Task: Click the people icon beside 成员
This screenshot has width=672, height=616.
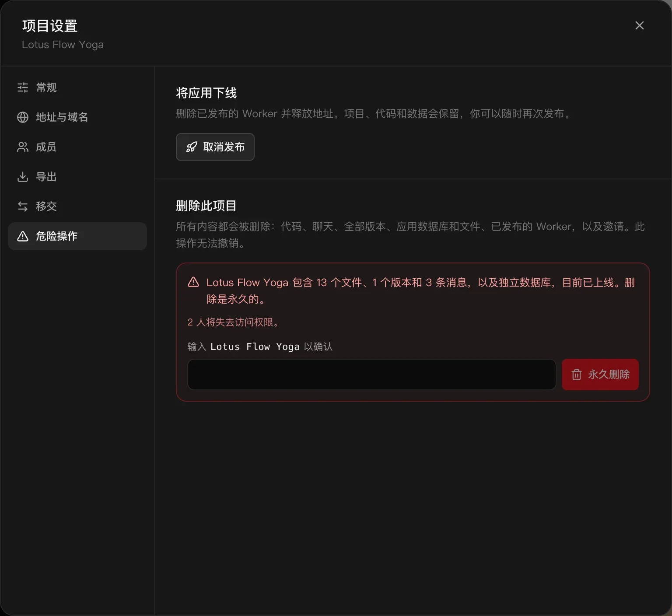Action: click(x=23, y=147)
